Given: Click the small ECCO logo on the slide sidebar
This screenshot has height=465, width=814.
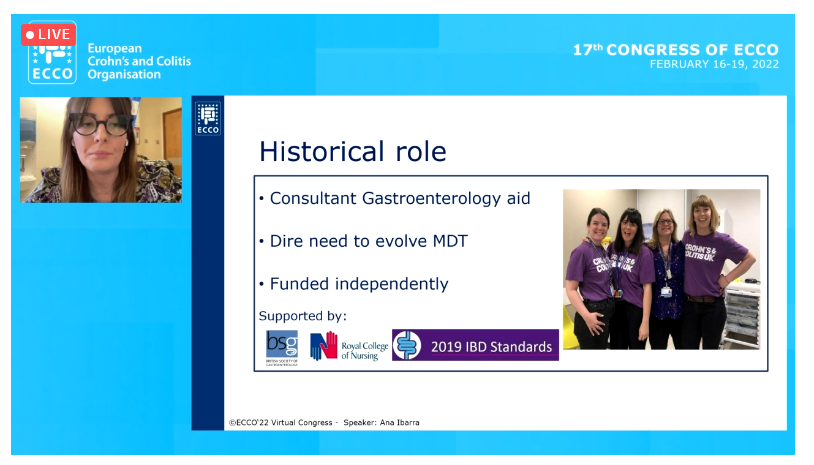Looking at the screenshot, I should pyautogui.click(x=208, y=118).
